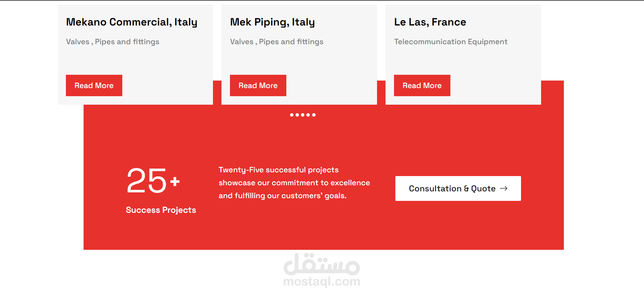Open the Mek Piping, Italy heading

click(272, 22)
